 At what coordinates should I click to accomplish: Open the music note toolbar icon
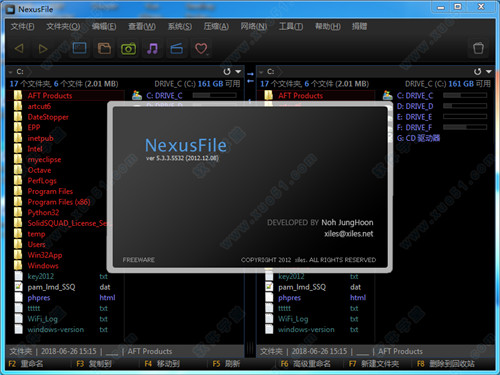click(x=152, y=49)
